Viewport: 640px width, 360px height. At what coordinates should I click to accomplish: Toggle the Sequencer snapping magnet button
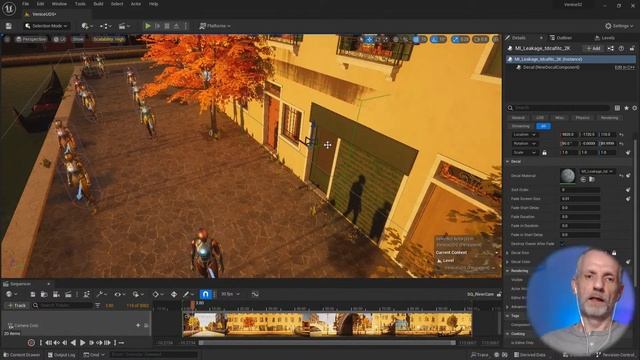click(x=205, y=294)
